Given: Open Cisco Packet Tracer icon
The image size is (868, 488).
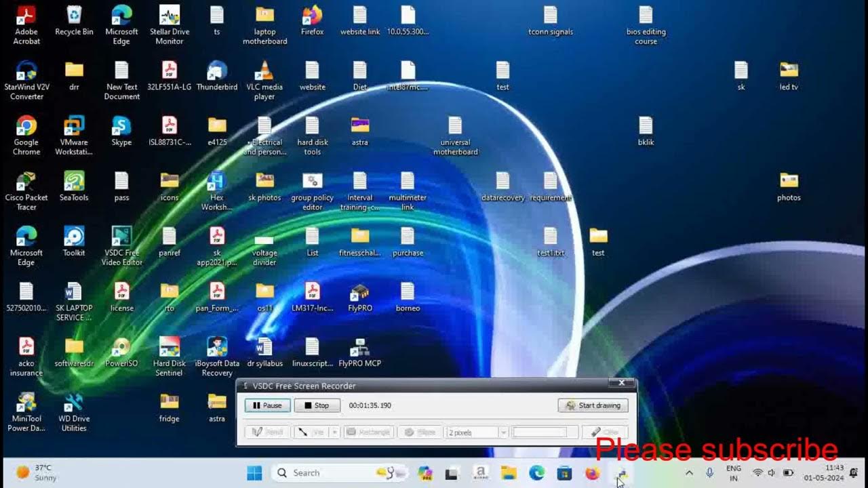Looking at the screenshot, I should point(26,190).
